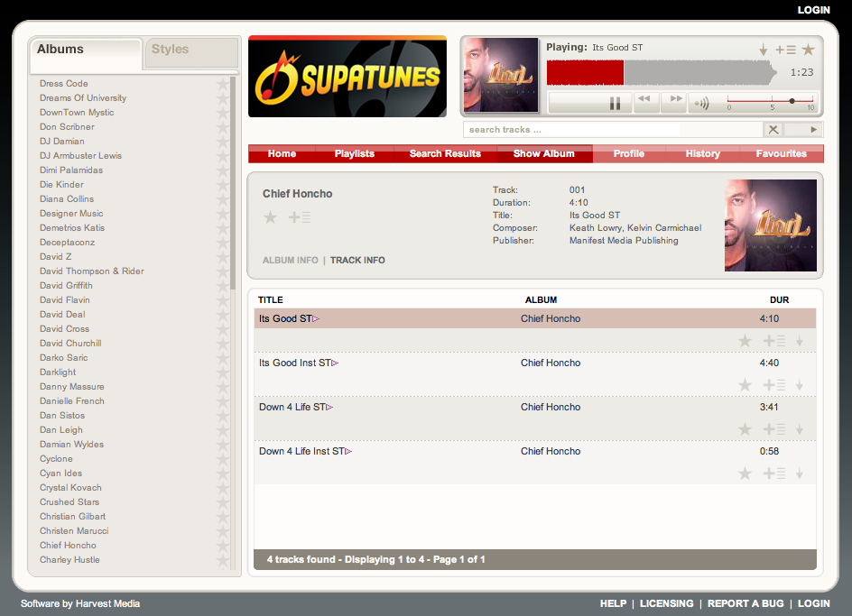Viewport: 852px width, 616px height.
Task: Favourite the Cyclone album star
Action: (222, 459)
